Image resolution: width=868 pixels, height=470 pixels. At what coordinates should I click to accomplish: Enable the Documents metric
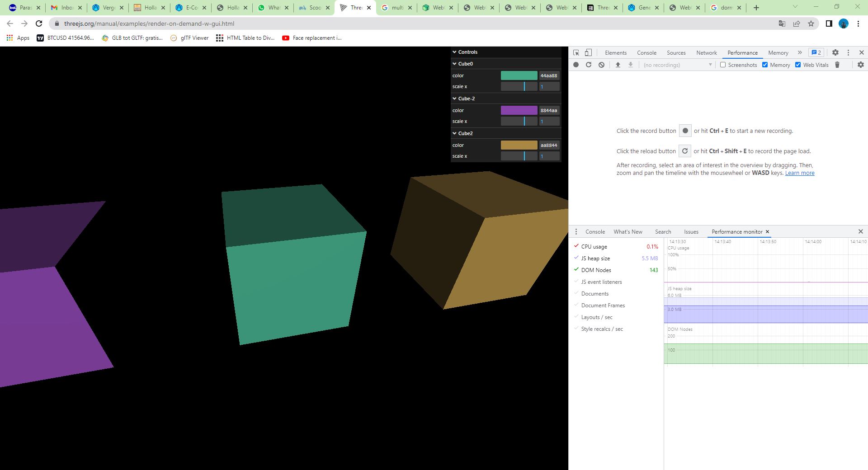click(x=576, y=293)
